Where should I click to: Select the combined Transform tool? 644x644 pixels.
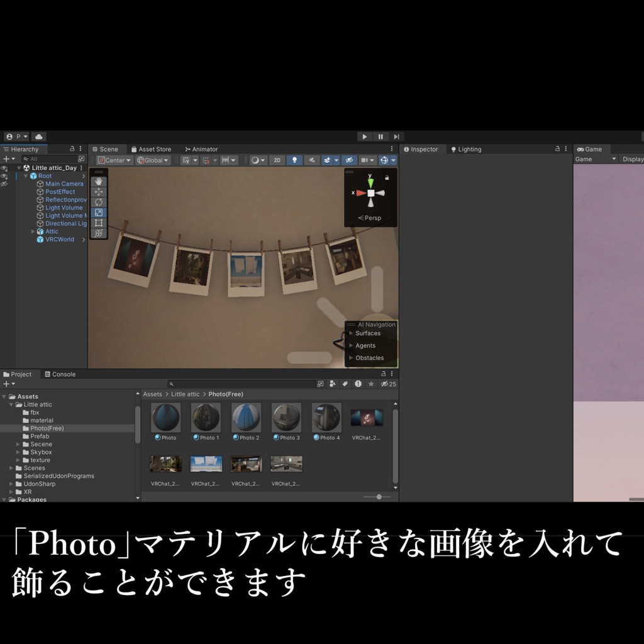coord(99,233)
